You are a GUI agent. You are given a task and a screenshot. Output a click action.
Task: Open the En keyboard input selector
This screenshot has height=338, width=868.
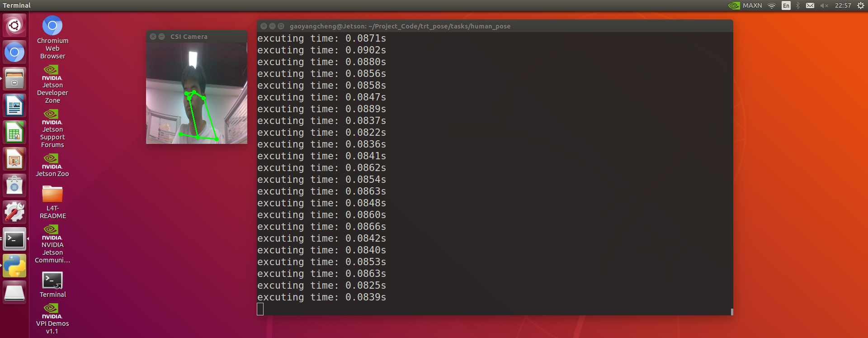point(786,5)
